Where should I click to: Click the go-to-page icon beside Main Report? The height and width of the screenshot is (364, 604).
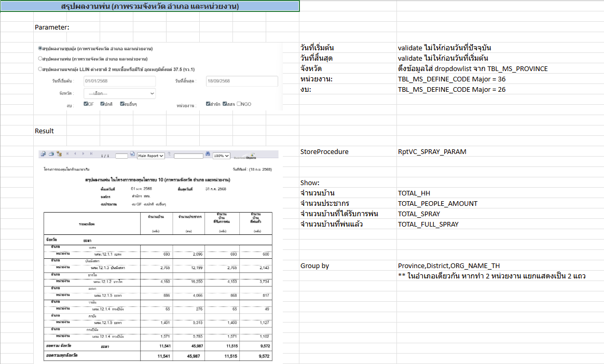coord(132,154)
